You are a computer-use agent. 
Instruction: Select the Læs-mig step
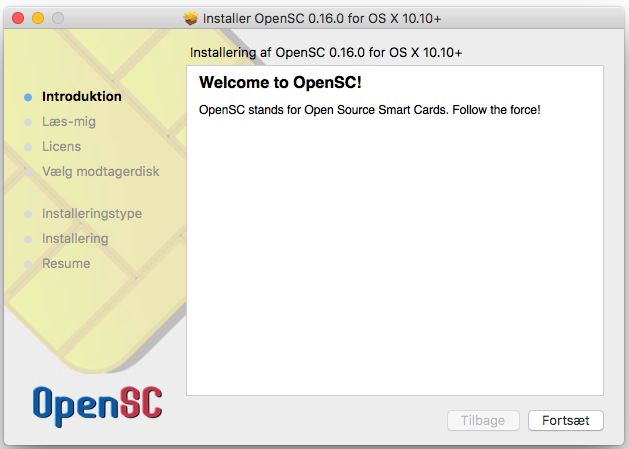pos(69,122)
